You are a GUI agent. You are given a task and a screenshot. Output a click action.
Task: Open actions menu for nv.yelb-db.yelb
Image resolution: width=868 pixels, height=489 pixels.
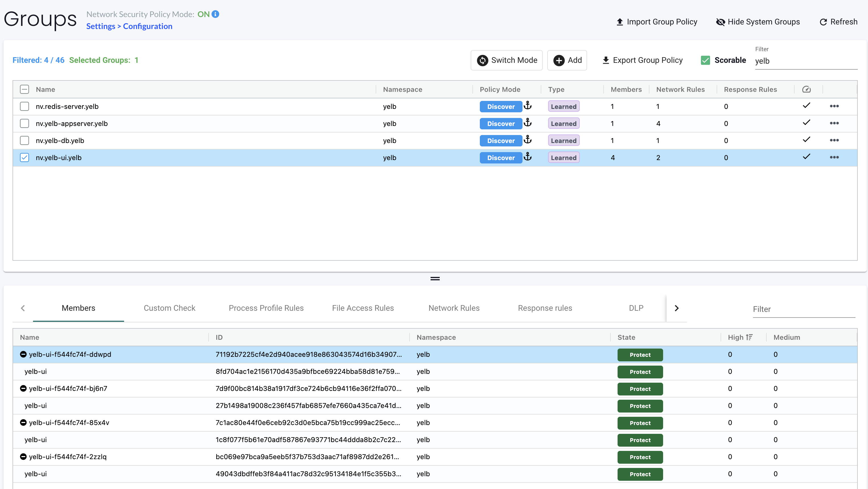tap(834, 140)
